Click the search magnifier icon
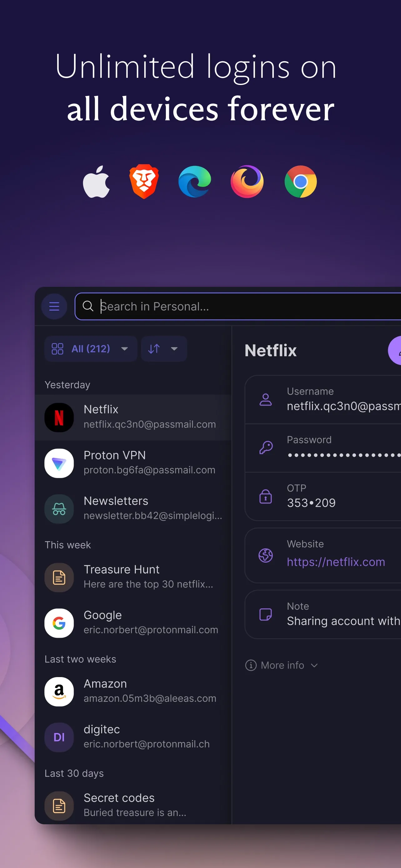The height and width of the screenshot is (868, 401). pos(88,306)
